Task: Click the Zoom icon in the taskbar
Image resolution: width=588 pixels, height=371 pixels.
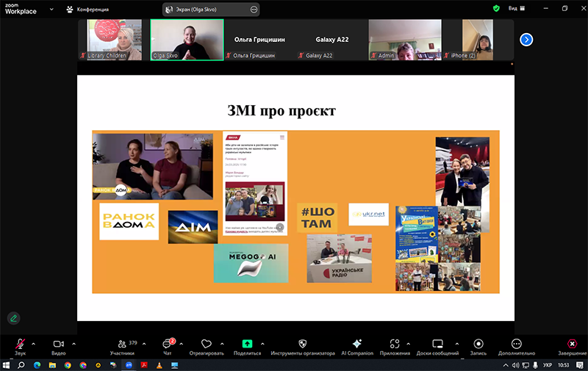Action: [x=129, y=365]
